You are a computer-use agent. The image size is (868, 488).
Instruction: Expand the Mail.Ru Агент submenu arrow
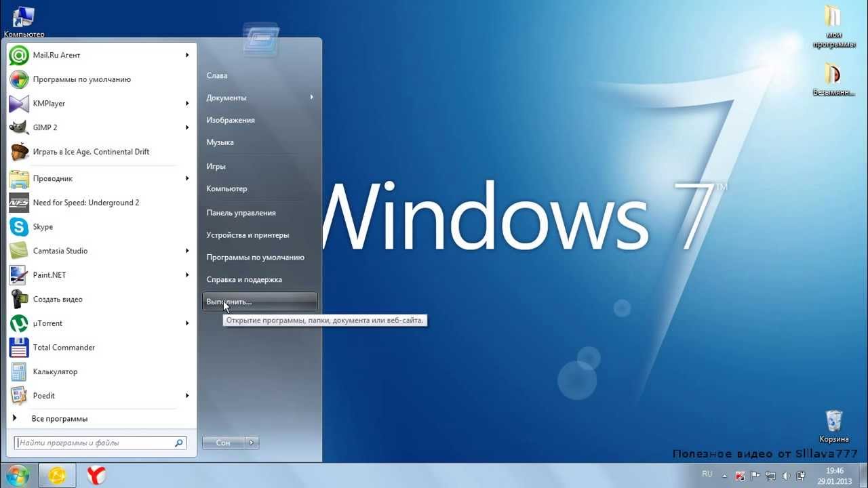point(187,55)
